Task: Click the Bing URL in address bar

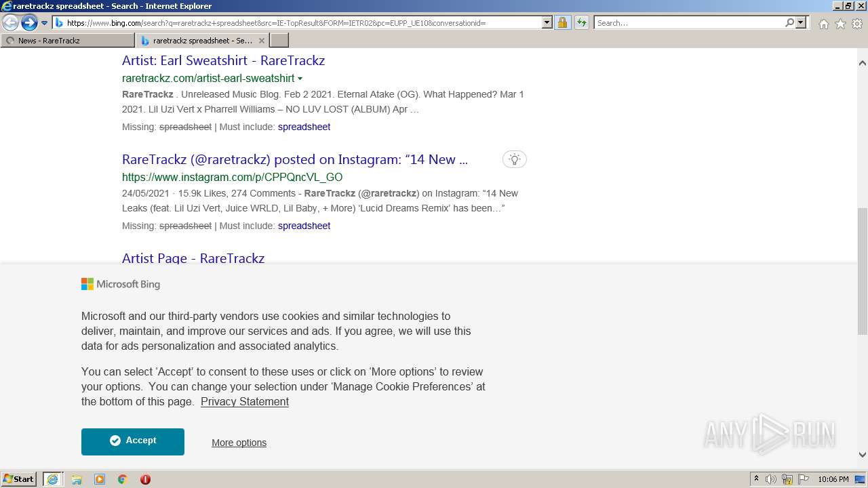Action: pos(276,23)
